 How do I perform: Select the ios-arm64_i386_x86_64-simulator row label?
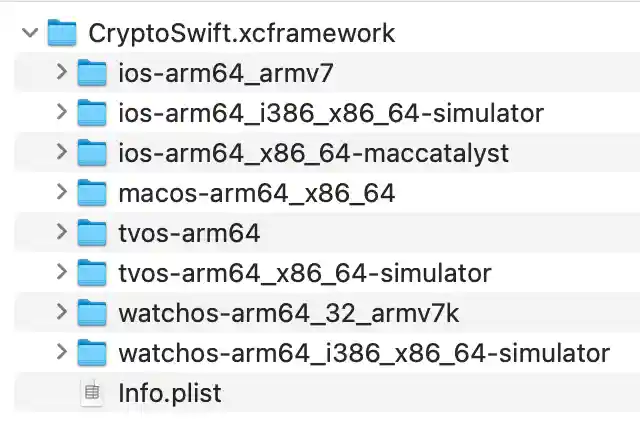tap(331, 113)
